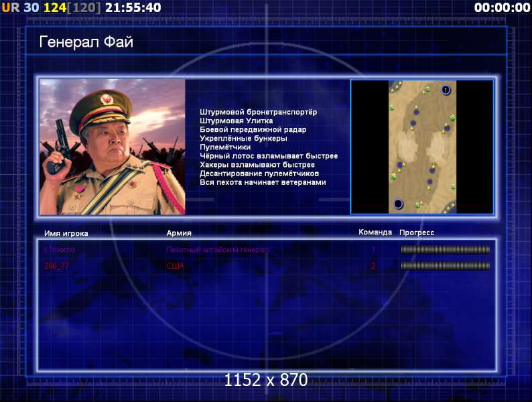Click team number 1 in first row
Viewport: 532px width, 402px height.
tap(373, 250)
